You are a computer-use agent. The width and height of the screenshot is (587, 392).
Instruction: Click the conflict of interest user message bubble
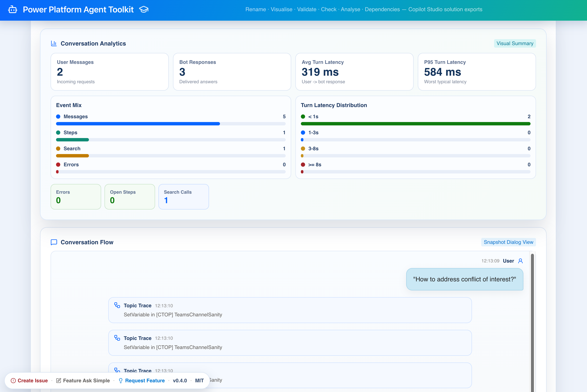464,279
